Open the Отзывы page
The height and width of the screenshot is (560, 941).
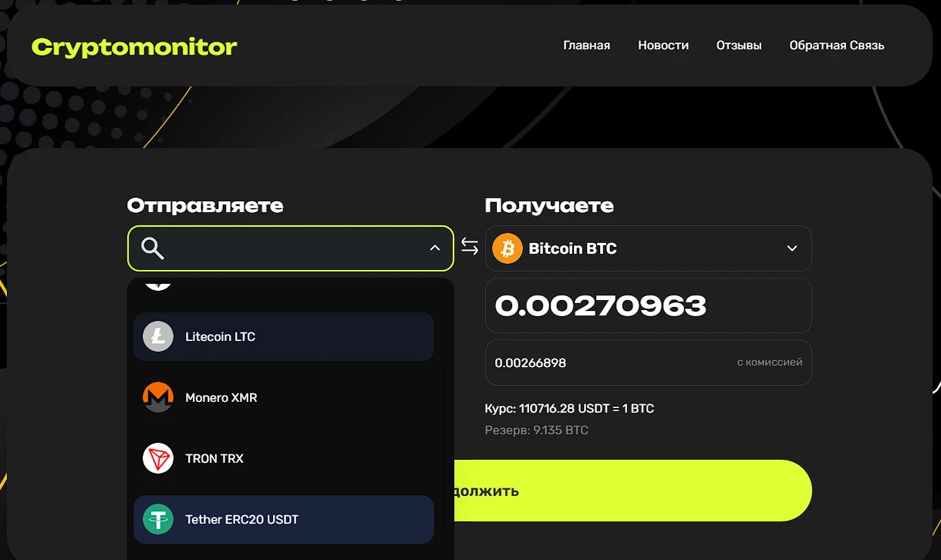[738, 46]
